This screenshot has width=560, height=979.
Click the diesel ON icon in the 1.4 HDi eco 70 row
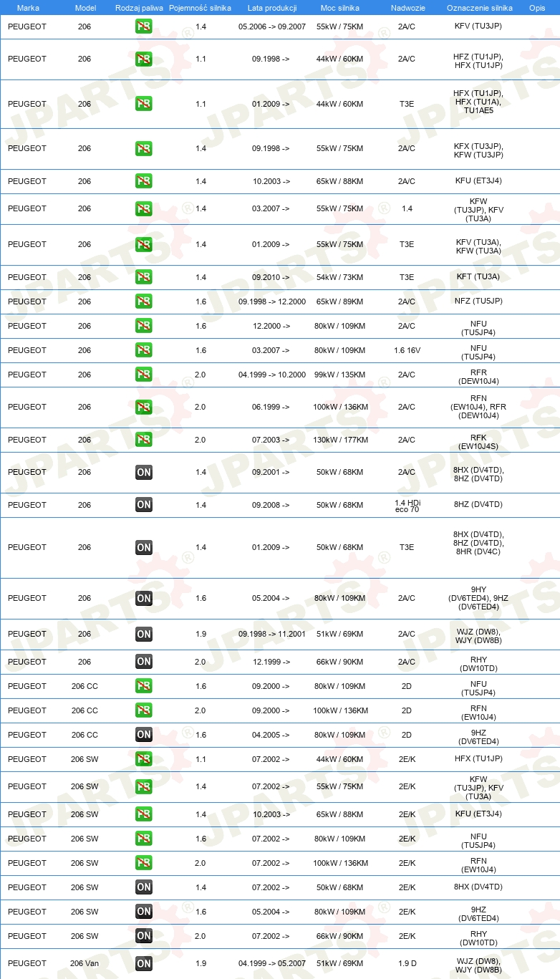[144, 505]
